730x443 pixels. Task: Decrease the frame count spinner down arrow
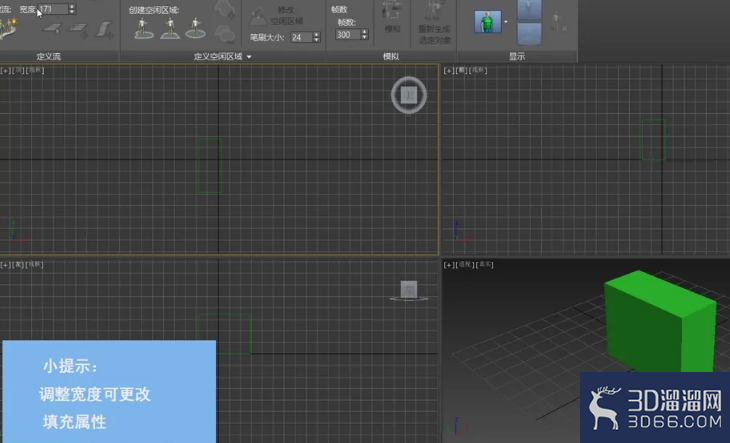[365, 37]
